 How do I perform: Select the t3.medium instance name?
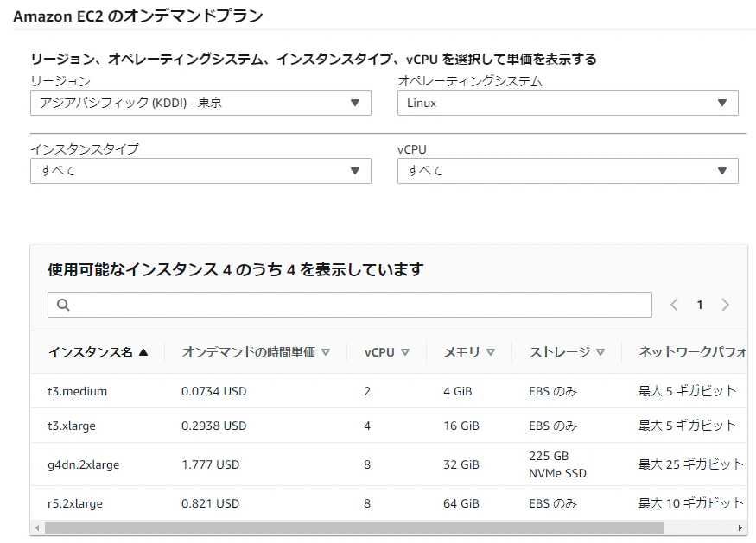pyautogui.click(x=77, y=391)
